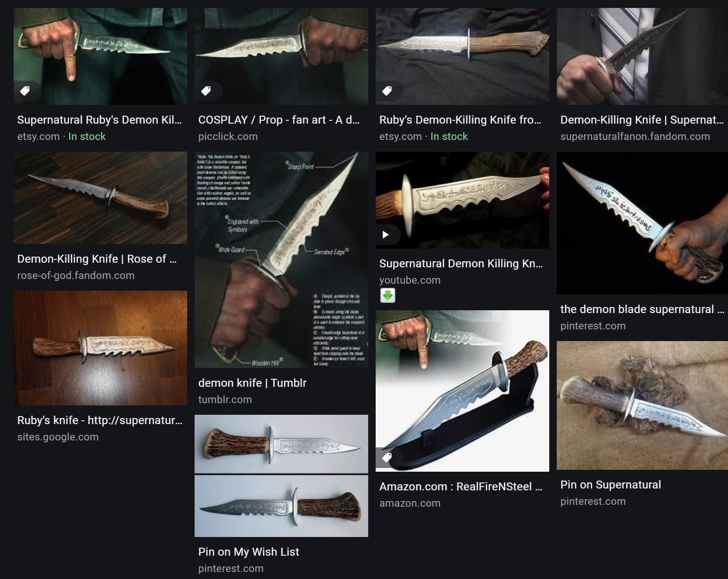The width and height of the screenshot is (728, 579).
Task: Open Demon-Killing Knife supernaturalfanon fandom link
Action: [642, 120]
